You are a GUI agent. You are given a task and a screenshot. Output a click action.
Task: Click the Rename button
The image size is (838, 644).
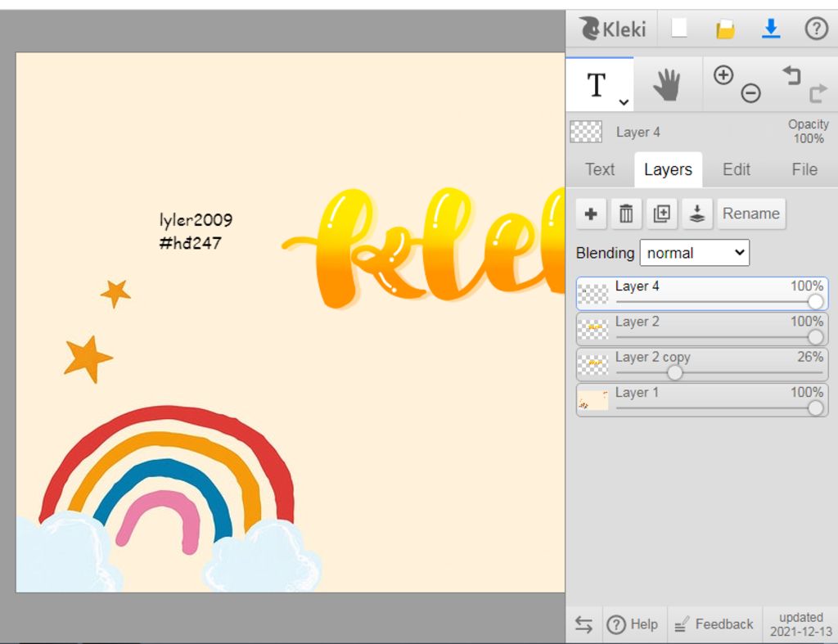751,214
